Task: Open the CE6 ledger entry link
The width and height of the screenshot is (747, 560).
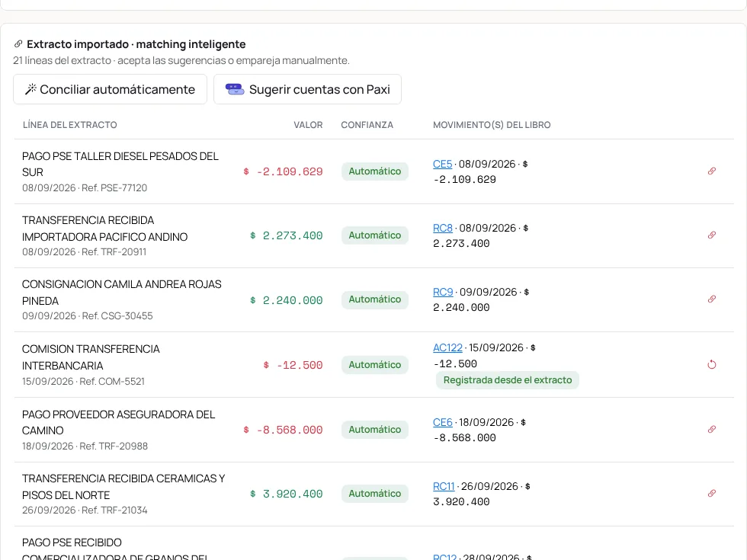Action: click(x=443, y=422)
